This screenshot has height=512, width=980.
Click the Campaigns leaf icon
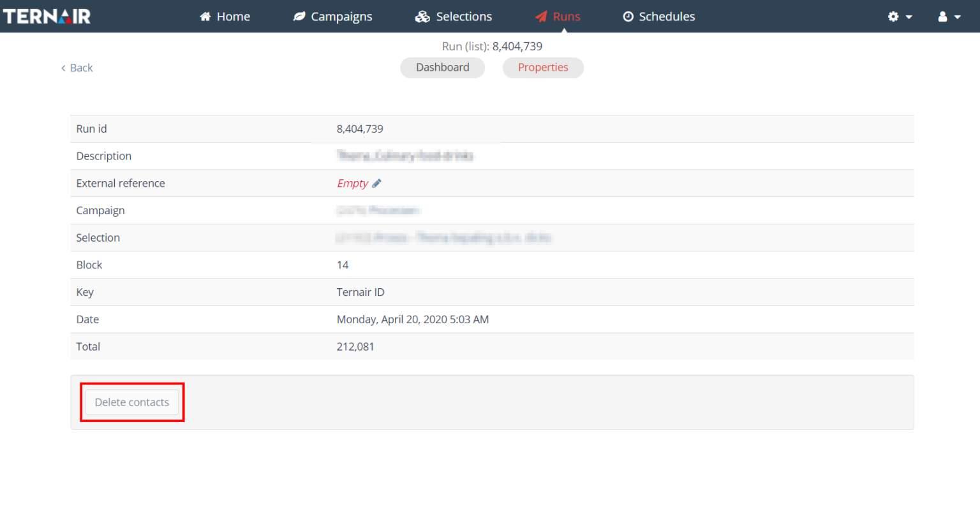point(299,17)
